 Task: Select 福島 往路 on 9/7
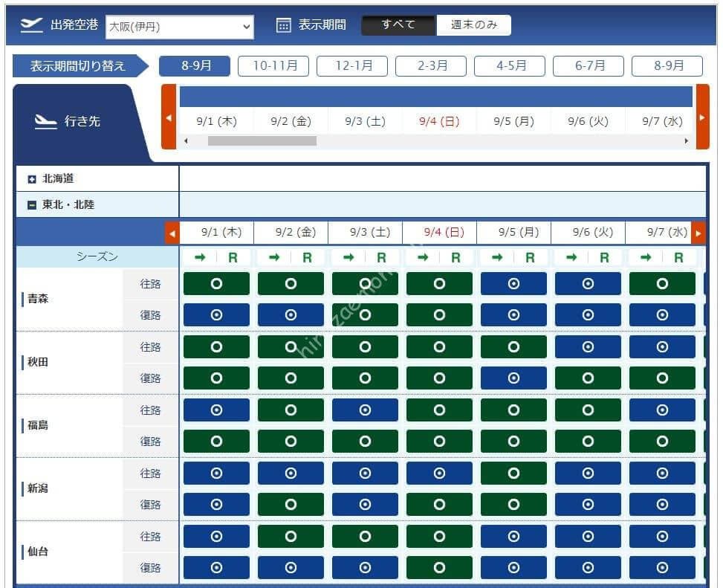pyautogui.click(x=662, y=410)
